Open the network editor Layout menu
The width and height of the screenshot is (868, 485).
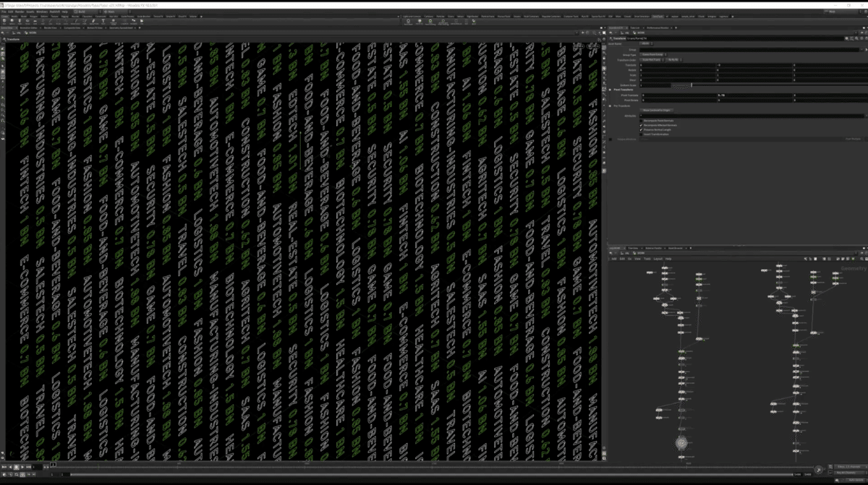(658, 259)
